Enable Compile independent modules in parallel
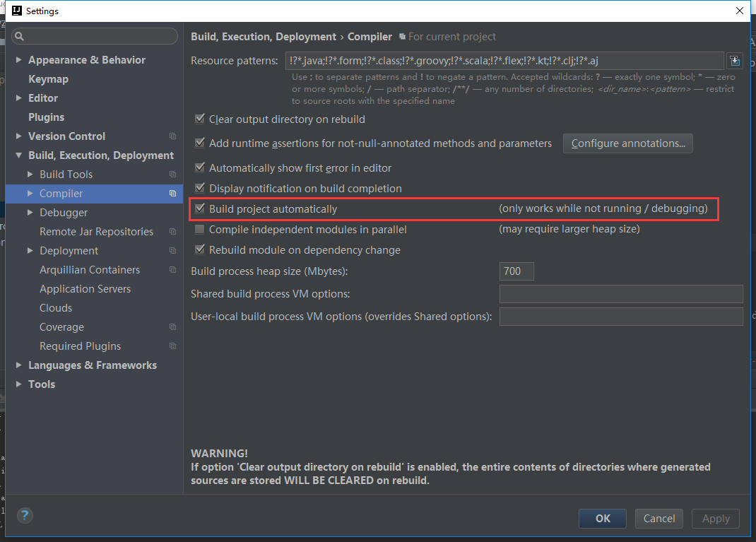Screen dimensions: 756x542 pyautogui.click(x=200, y=230)
